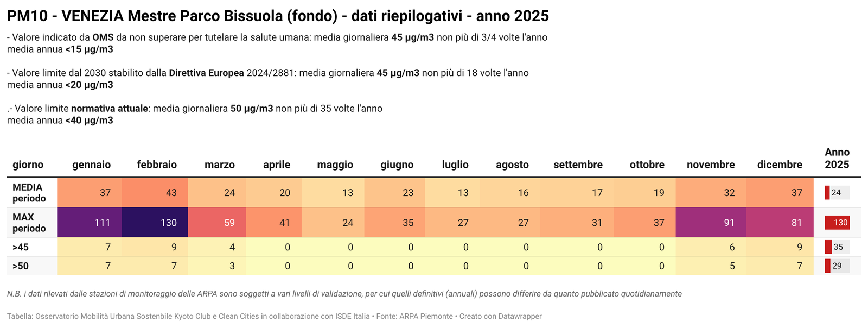Select the febbraio column header

coord(157,165)
